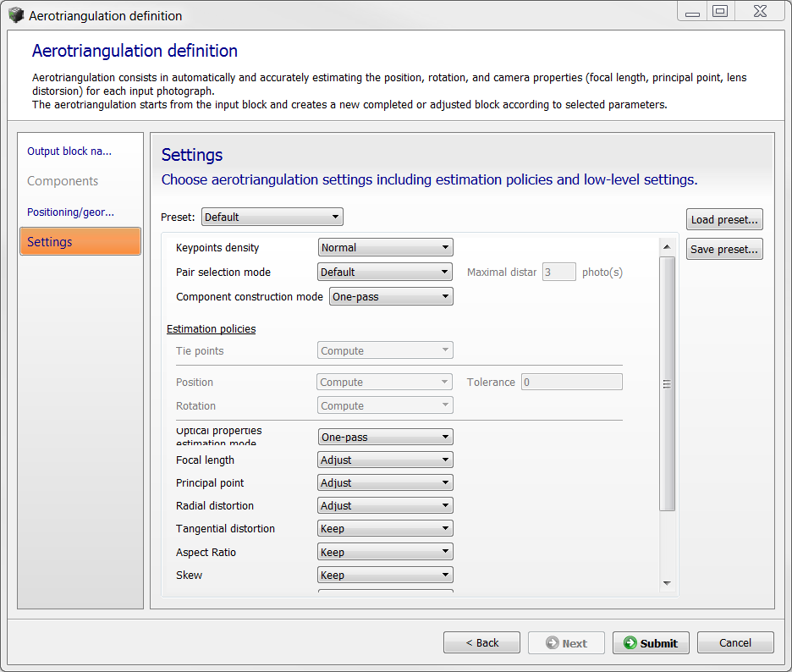Viewport: 792px width, 672px height.
Task: Click the Save preset button
Action: 724,250
